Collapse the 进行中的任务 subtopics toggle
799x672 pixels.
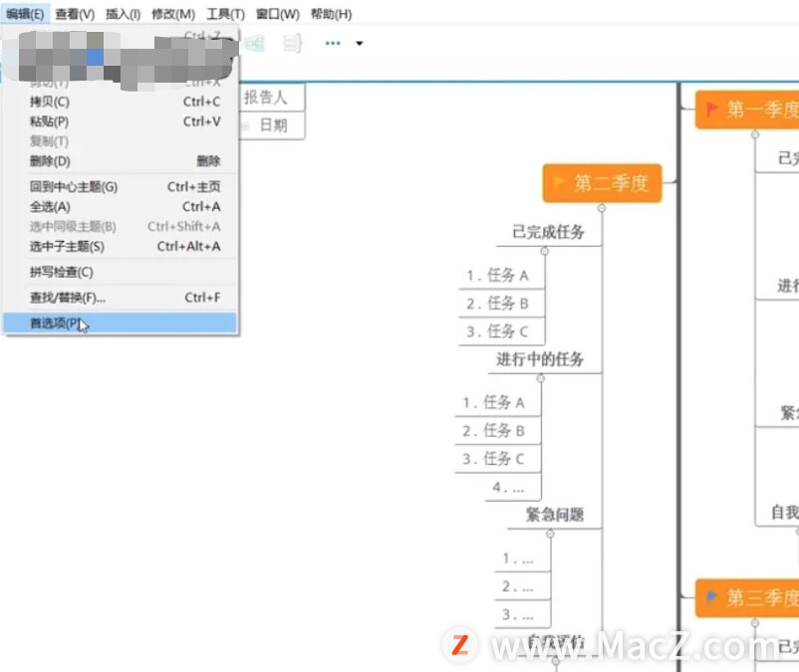541,378
